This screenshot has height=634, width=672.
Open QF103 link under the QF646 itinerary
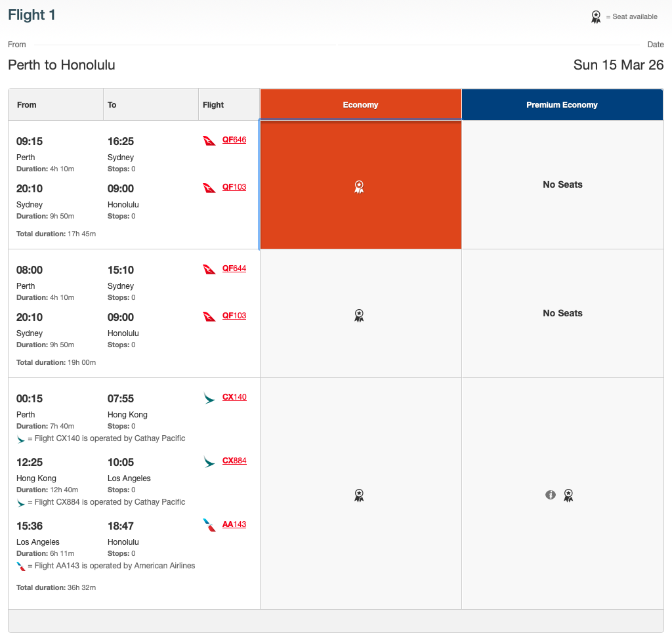[x=234, y=187]
